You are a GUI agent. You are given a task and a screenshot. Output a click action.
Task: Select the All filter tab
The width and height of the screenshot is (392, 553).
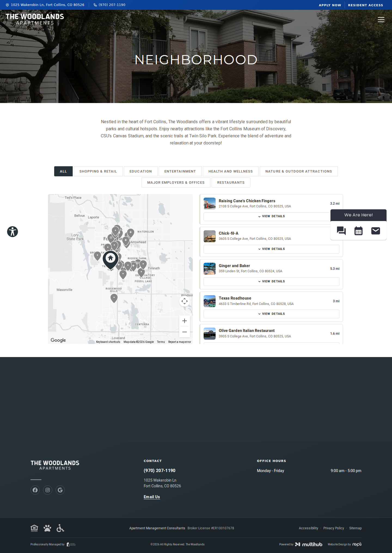(63, 171)
